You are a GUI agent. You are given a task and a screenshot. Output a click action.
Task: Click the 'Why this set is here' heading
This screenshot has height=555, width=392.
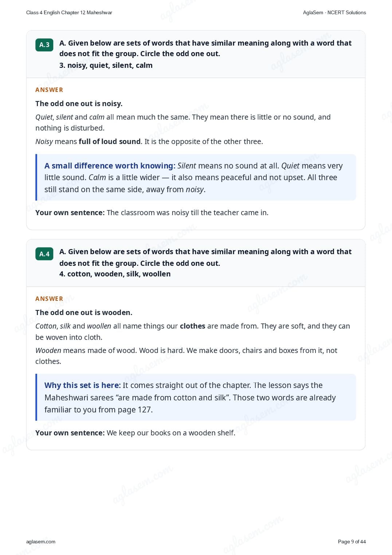[82, 385]
